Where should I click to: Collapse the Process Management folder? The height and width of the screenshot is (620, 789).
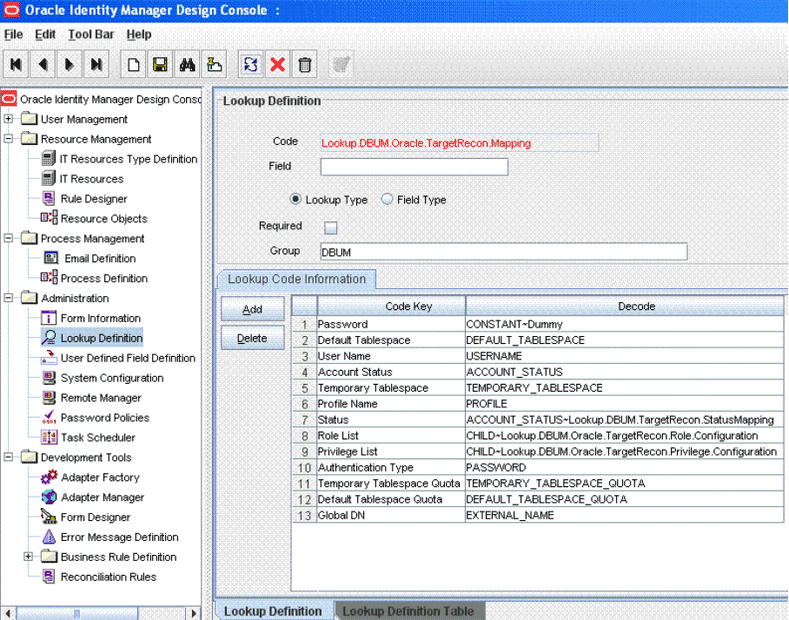click(9, 239)
